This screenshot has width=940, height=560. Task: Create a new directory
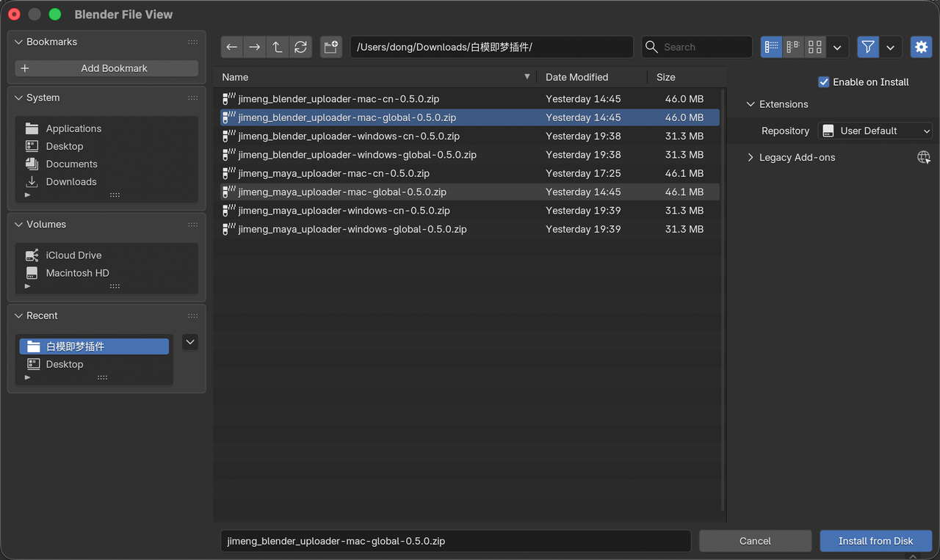(x=331, y=47)
